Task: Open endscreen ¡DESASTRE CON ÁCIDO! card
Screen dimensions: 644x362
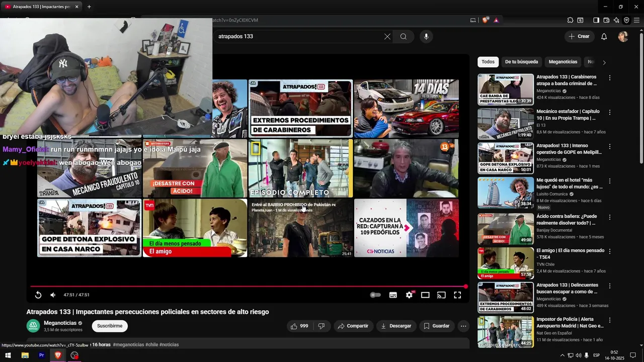Action: (x=195, y=168)
